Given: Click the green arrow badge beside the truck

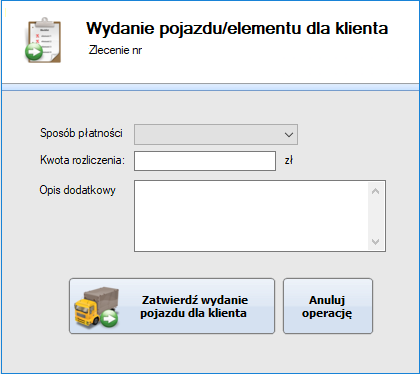Looking at the screenshot, I should [x=109, y=318].
